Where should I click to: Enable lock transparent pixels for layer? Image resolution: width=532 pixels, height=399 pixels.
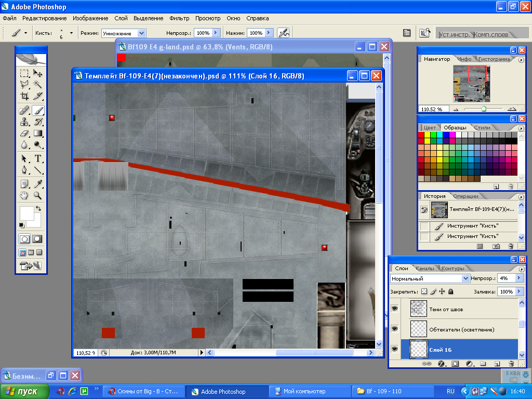[x=424, y=292]
